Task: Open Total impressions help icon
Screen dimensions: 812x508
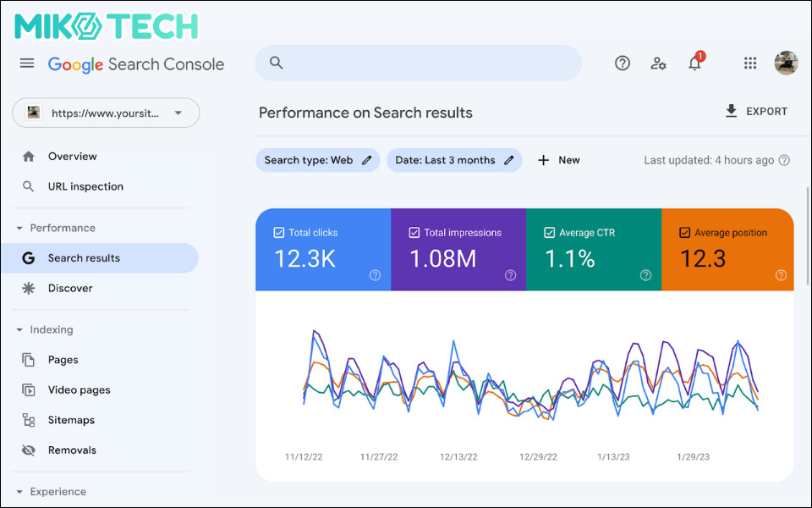Action: pyautogui.click(x=510, y=275)
